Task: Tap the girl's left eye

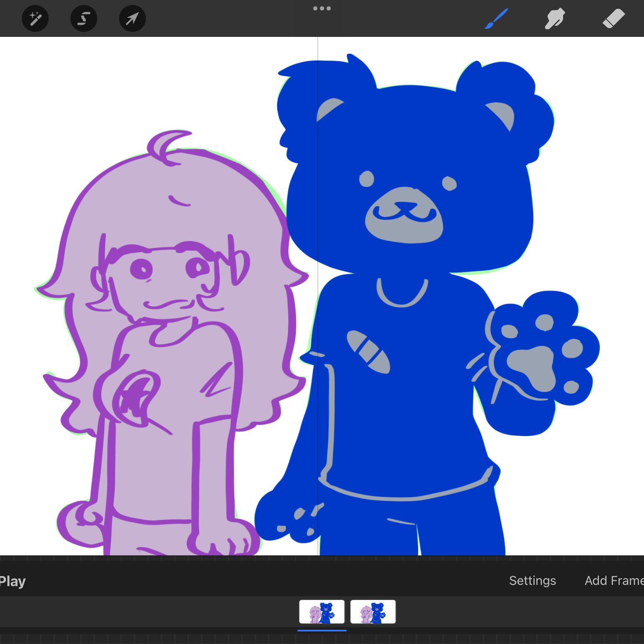Action: tap(141, 269)
